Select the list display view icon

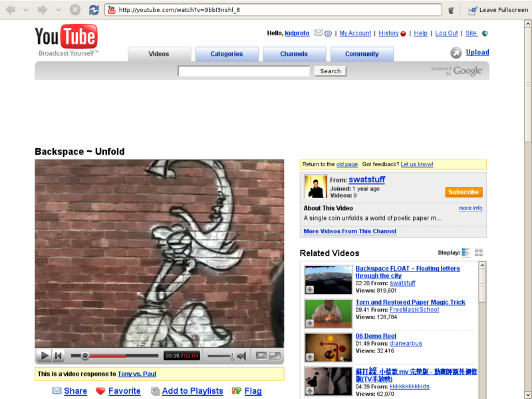(466, 253)
